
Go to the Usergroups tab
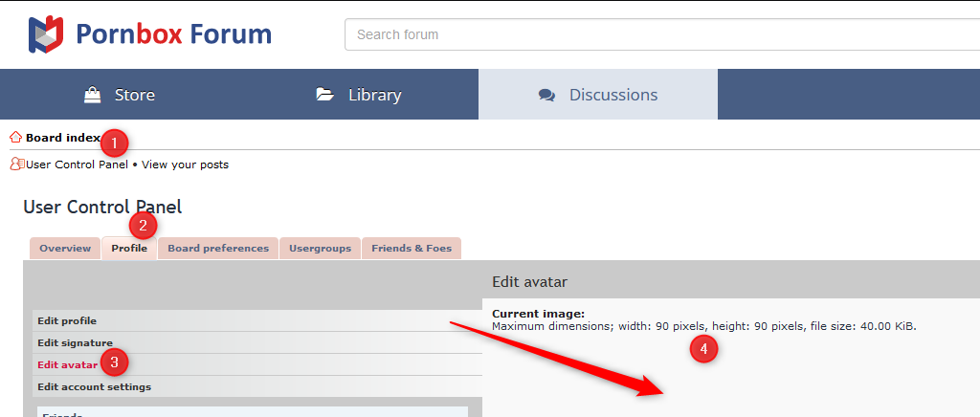tap(320, 249)
